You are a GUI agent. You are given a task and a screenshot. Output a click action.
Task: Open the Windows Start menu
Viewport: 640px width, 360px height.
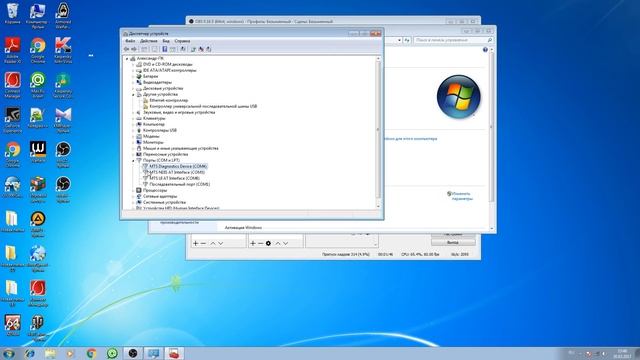pyautogui.click(x=8, y=353)
